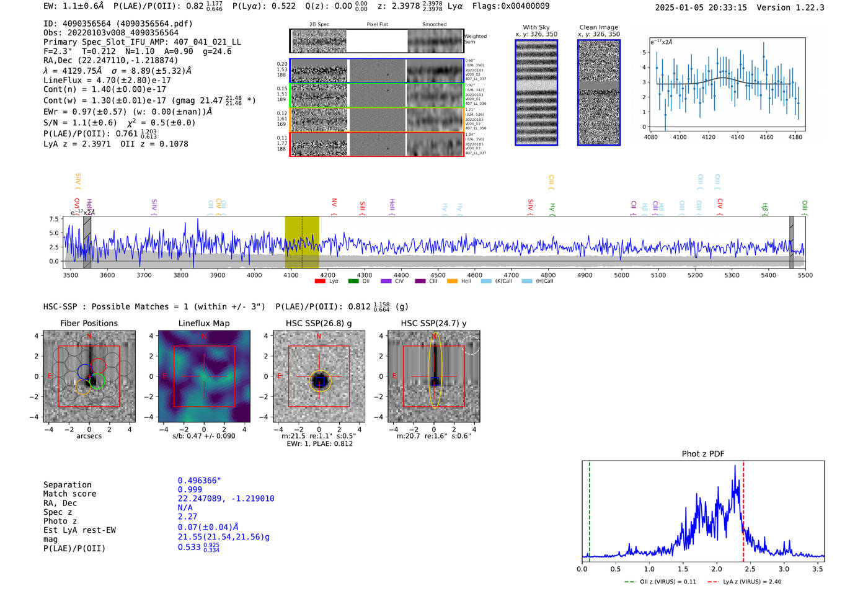Select the orange-bordered 2D spec row

[376, 120]
